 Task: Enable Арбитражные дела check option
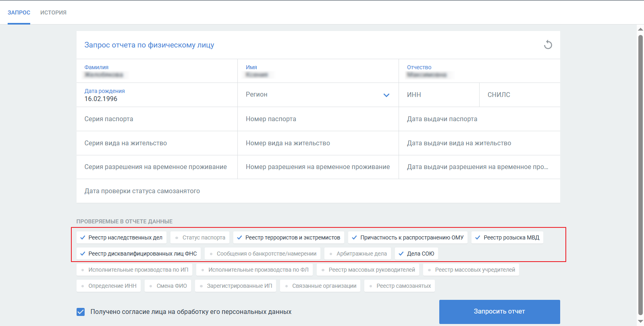(358, 254)
